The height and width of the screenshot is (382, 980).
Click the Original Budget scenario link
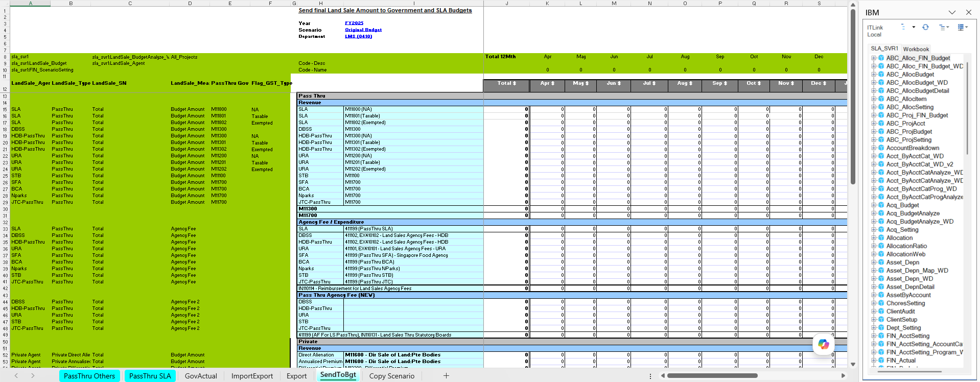363,30
